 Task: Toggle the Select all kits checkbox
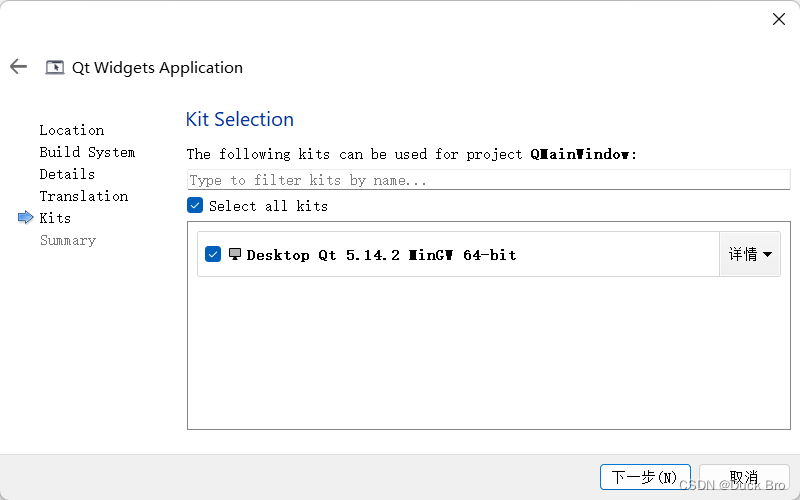(x=195, y=205)
